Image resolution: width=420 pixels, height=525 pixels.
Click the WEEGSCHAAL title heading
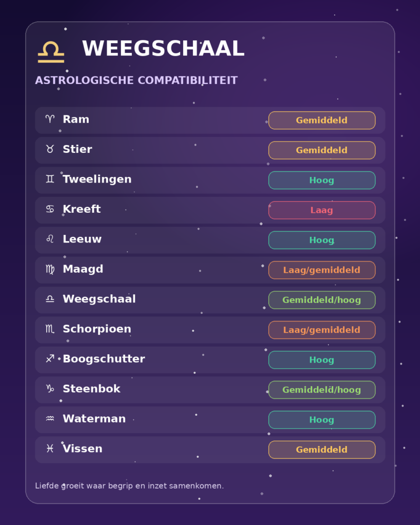164,49
